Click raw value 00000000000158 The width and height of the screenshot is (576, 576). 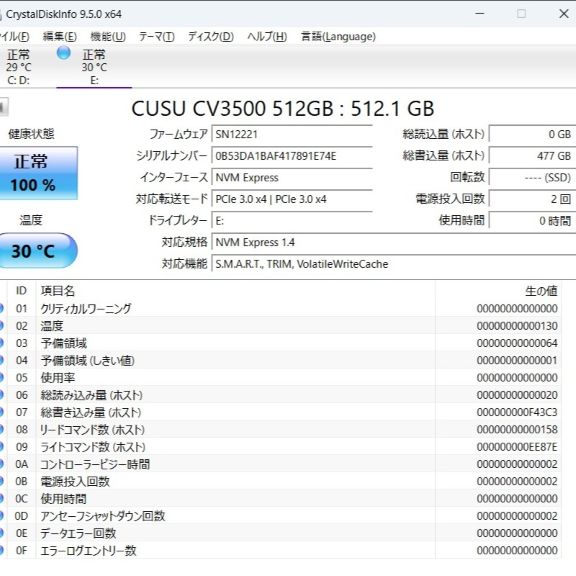click(x=517, y=429)
